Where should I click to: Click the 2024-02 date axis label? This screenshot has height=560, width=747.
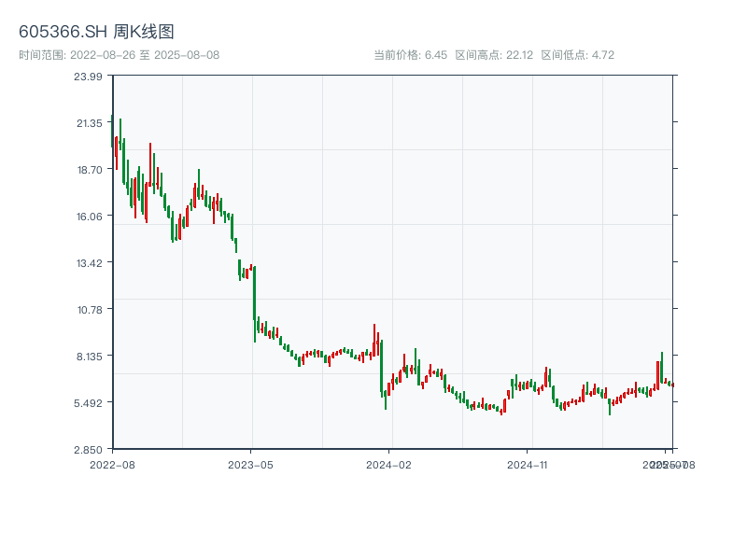point(388,464)
